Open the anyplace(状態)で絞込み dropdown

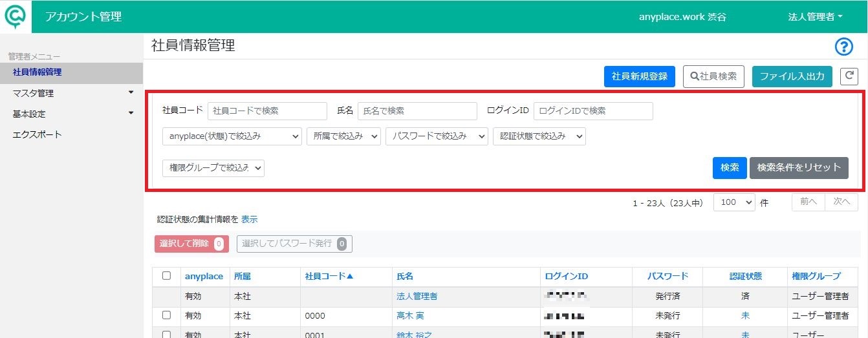pyautogui.click(x=232, y=136)
